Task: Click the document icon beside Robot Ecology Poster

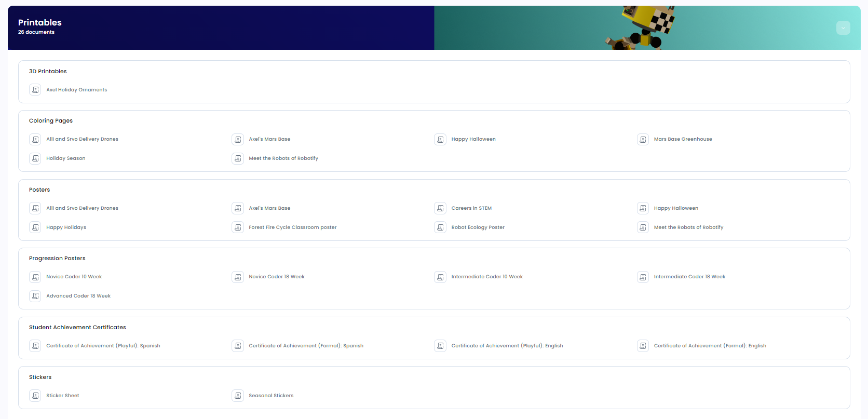Action: tap(440, 227)
